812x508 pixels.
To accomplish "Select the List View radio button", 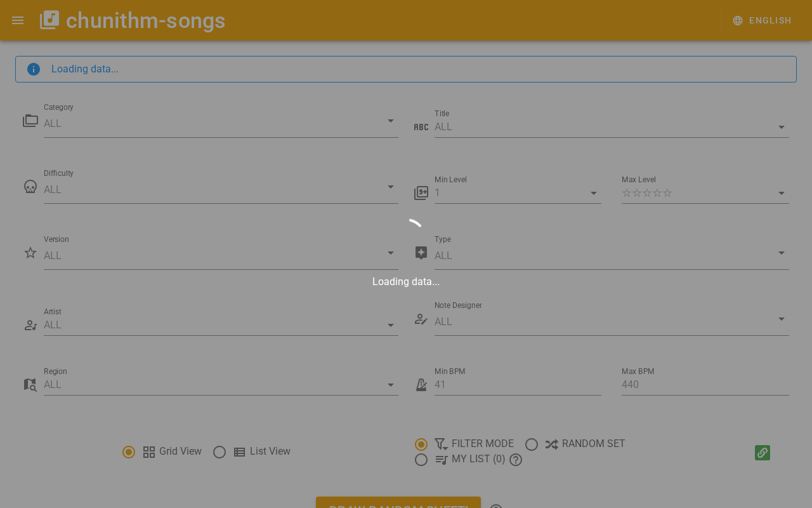I will [x=219, y=452].
